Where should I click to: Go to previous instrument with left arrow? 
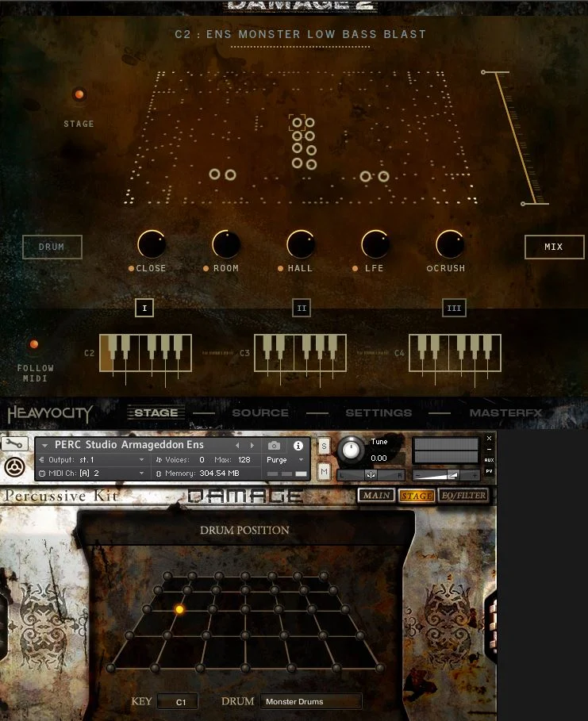(x=237, y=445)
